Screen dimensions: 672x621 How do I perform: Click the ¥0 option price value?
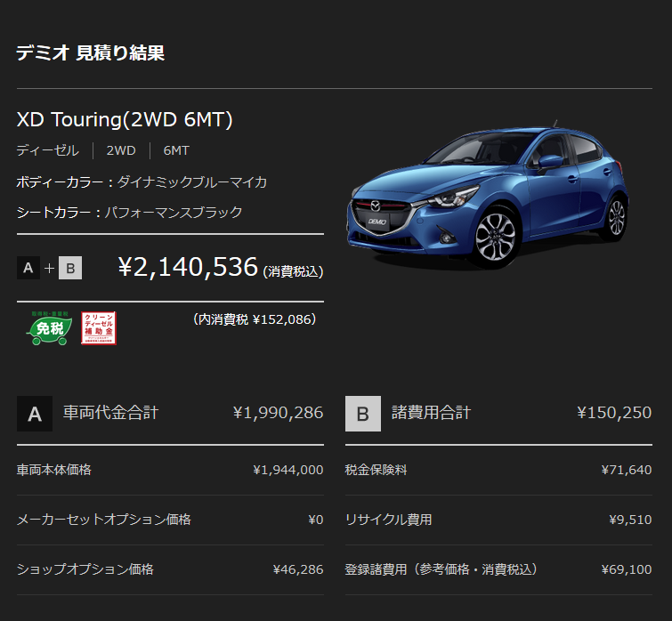(316, 520)
